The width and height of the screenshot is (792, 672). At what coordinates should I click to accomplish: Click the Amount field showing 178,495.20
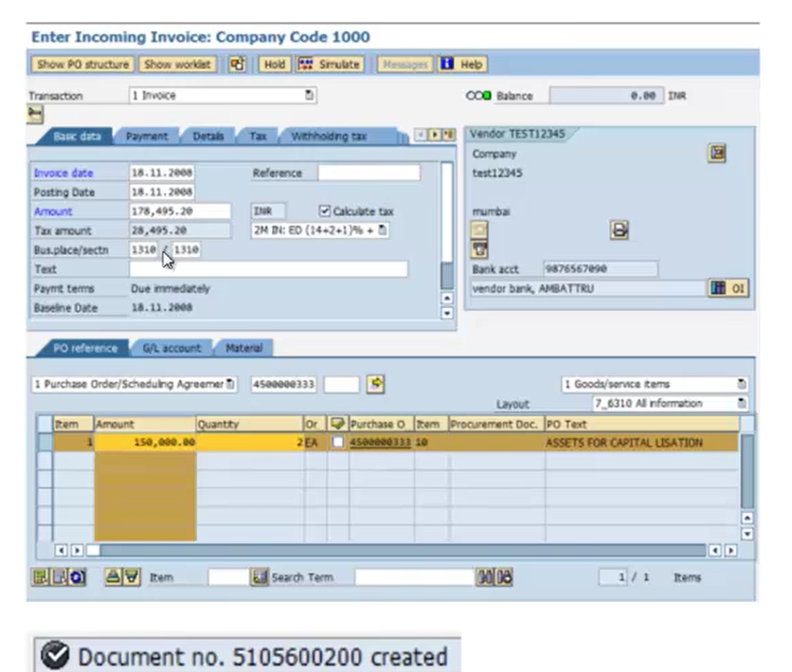click(x=180, y=211)
